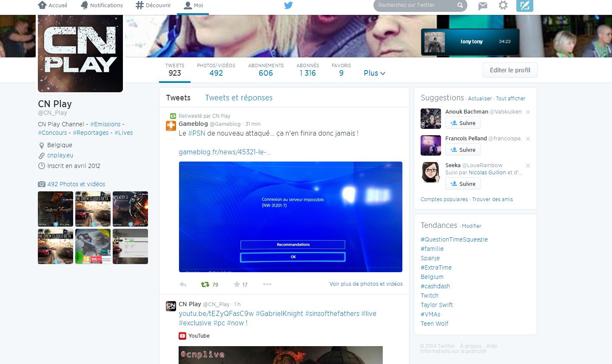Image resolution: width=612 pixels, height=364 pixels.
Task: Click Francois Pelland's avatar
Action: tap(431, 145)
